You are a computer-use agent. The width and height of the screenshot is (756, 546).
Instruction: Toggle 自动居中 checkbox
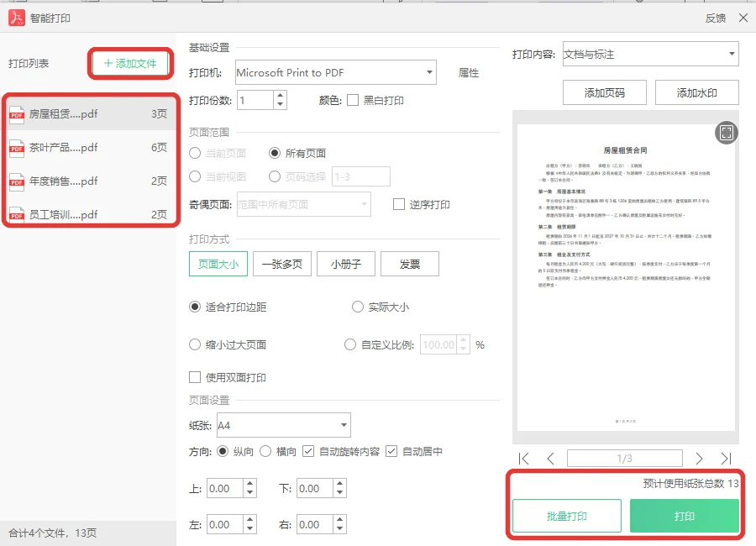391,451
